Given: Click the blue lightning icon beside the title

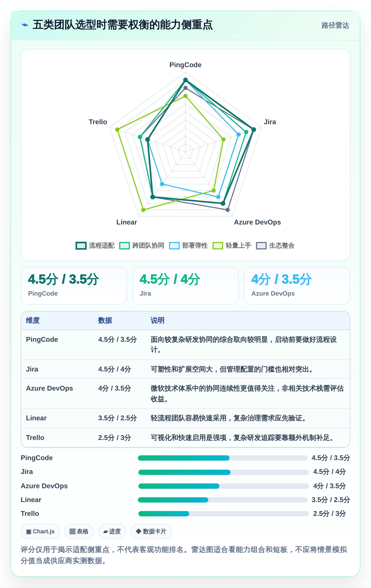Looking at the screenshot, I should [25, 25].
